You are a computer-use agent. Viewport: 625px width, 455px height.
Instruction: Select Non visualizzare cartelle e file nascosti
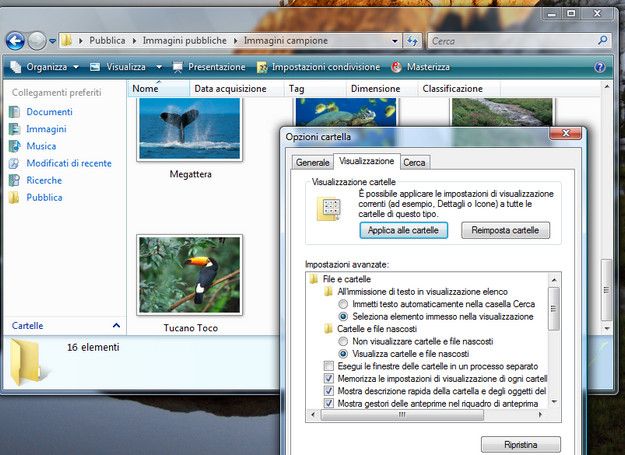pyautogui.click(x=343, y=341)
